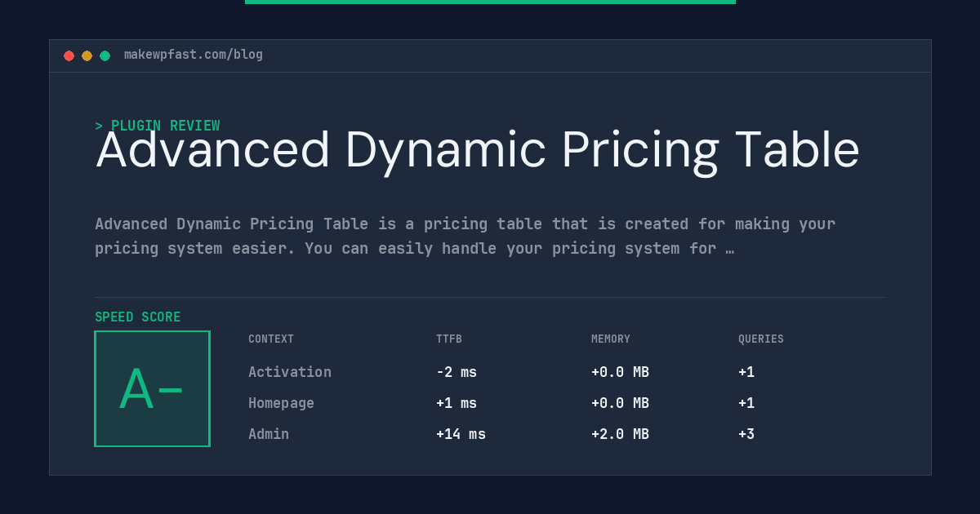Screen dimensions: 980x514
Task: Click the Activation '+1' queries value
Action: click(746, 372)
